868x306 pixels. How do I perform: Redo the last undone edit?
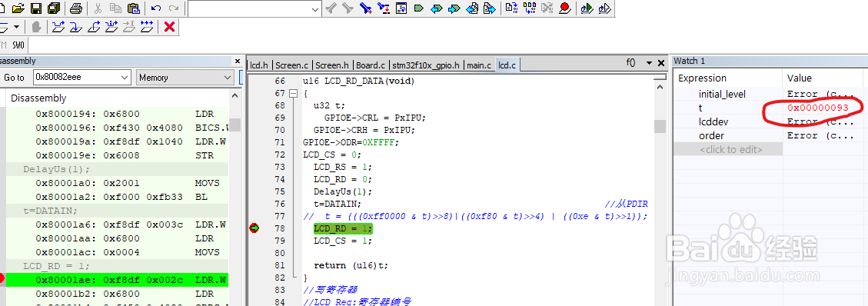173,8
